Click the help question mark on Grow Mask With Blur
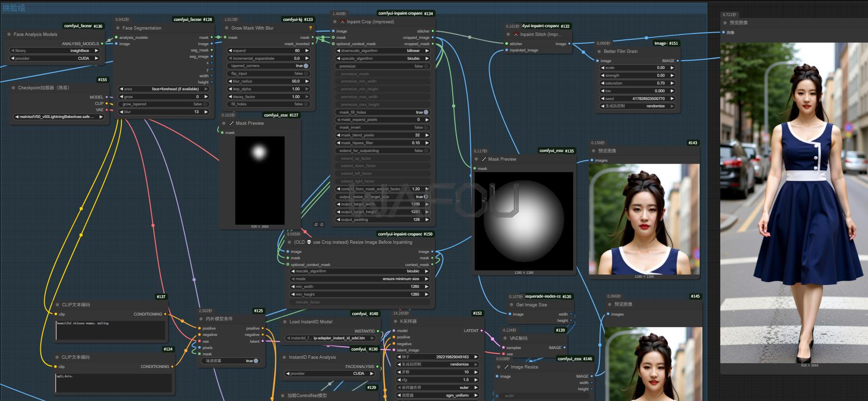The image size is (868, 401). click(310, 28)
